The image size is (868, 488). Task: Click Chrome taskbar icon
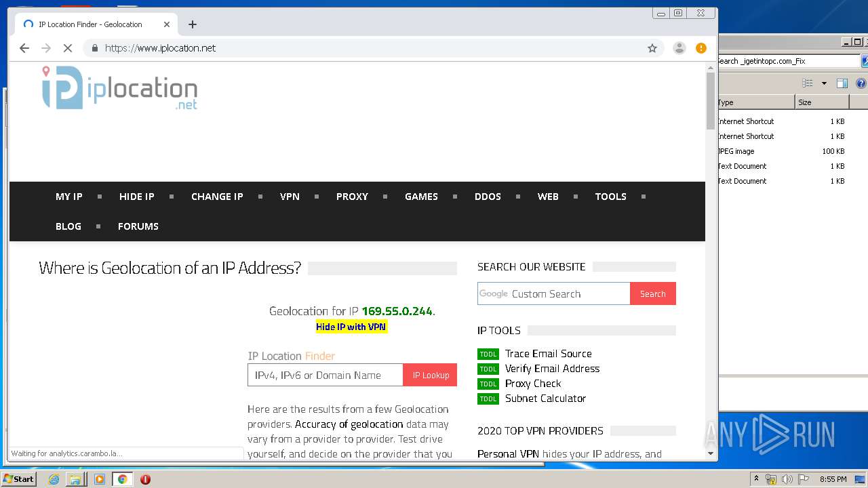[123, 479]
